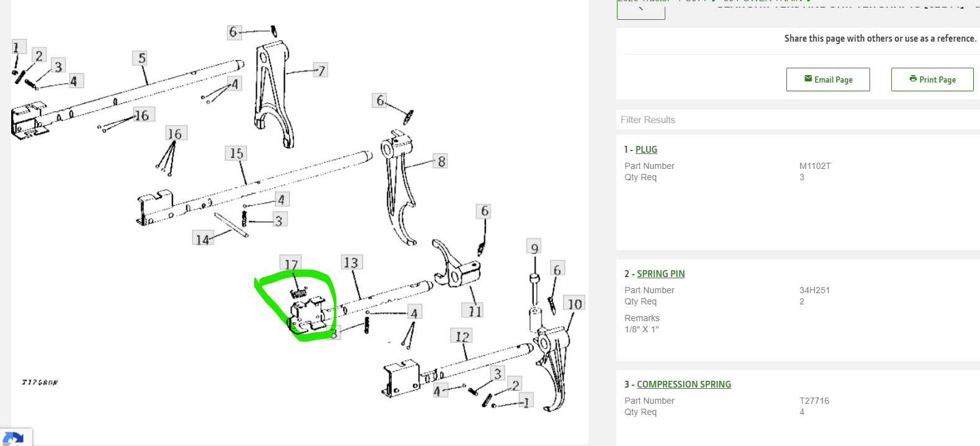Click the Email Page button
Viewport: 980px width, 446px height.
point(828,80)
